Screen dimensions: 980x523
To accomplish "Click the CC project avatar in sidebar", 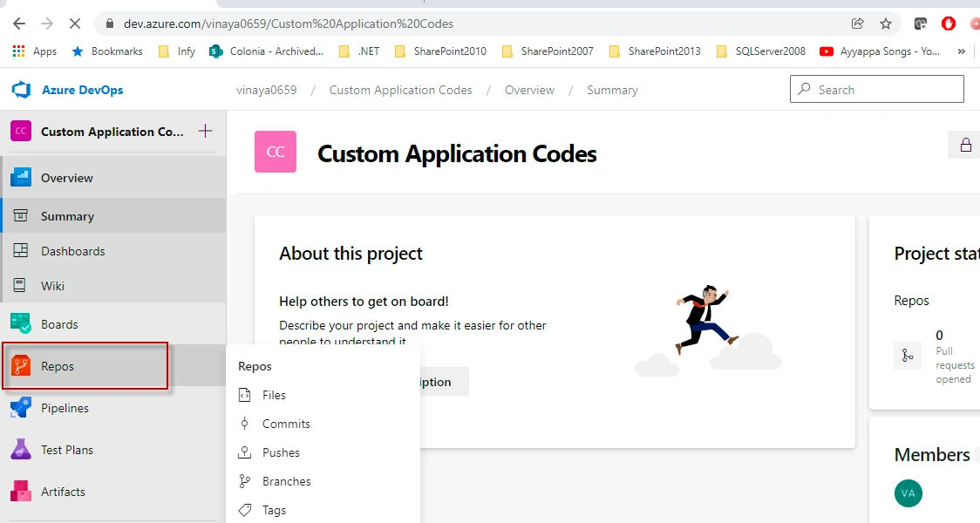I will coord(21,132).
